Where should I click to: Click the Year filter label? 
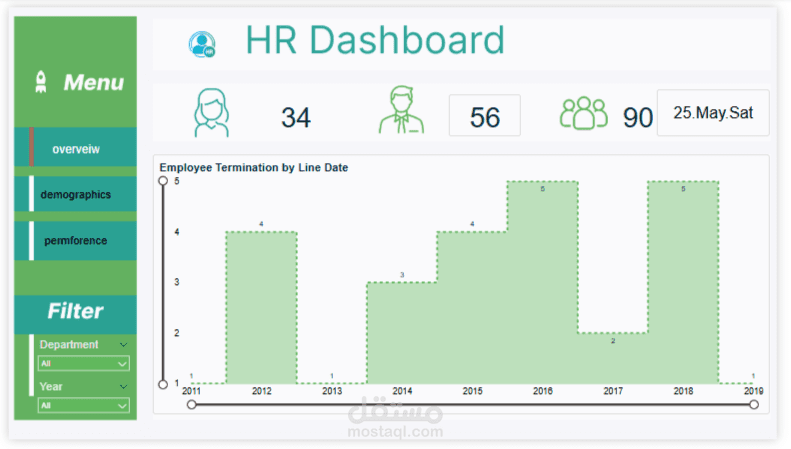coord(51,386)
